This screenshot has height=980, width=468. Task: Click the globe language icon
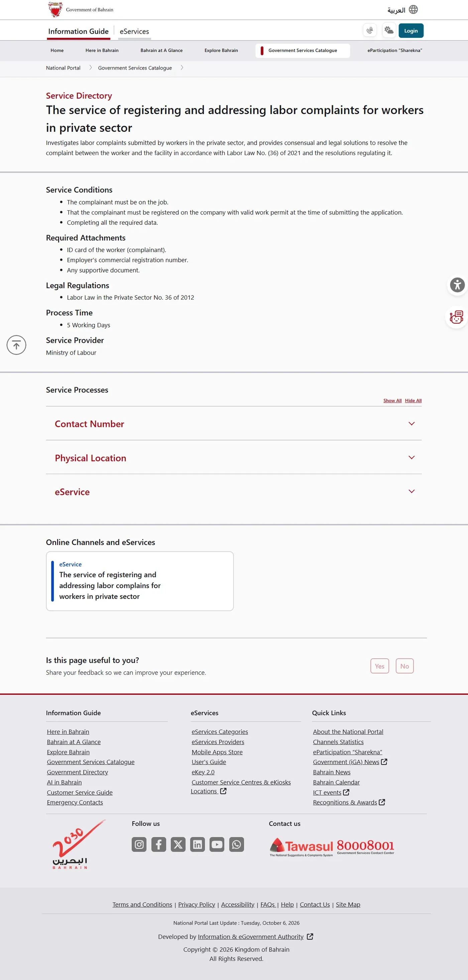pos(413,9)
